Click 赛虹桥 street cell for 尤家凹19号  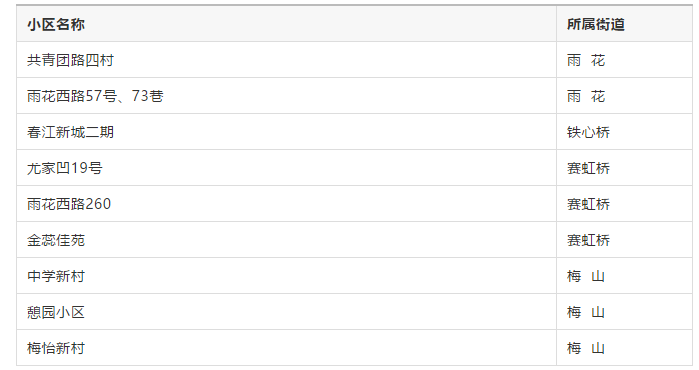pos(624,168)
